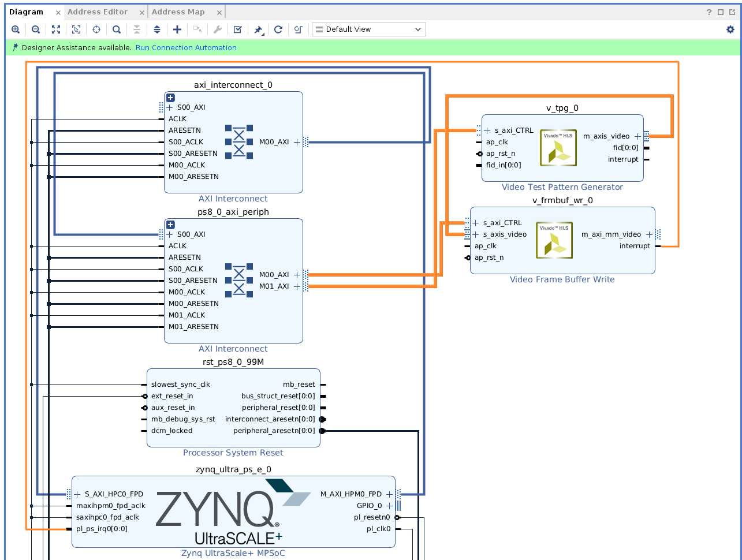Click the Add IP plus icon

click(x=177, y=29)
